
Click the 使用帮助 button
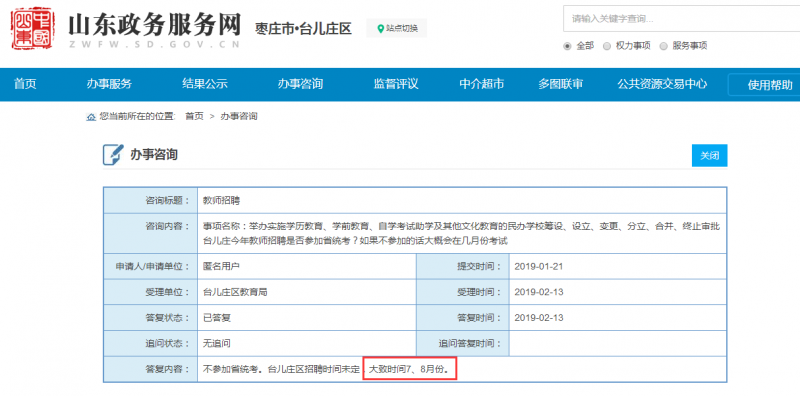764,85
